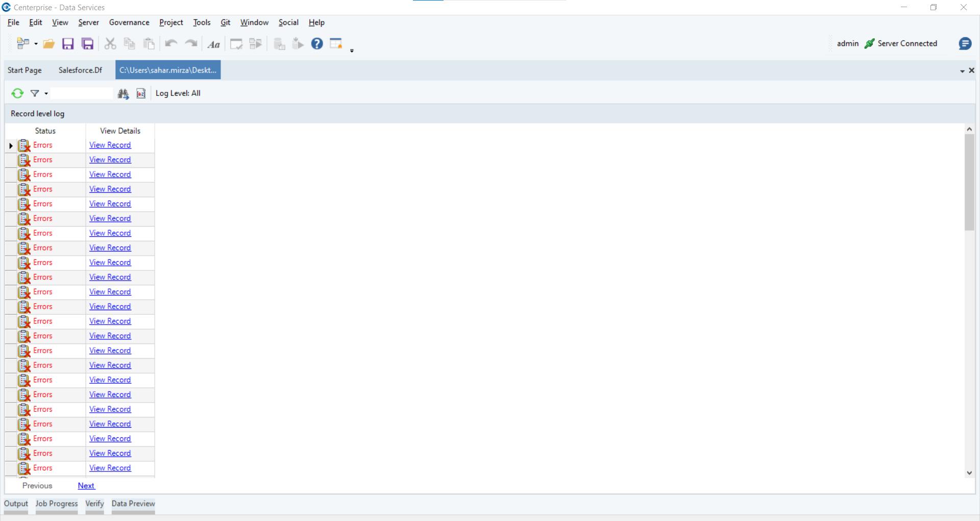This screenshot has width=980, height=521.
Task: Click the binoculars Find icon
Action: click(124, 93)
